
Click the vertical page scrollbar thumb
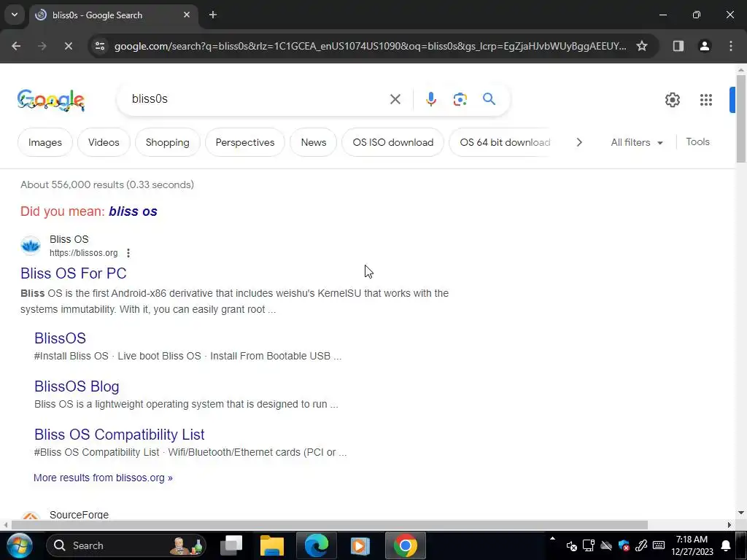click(741, 119)
